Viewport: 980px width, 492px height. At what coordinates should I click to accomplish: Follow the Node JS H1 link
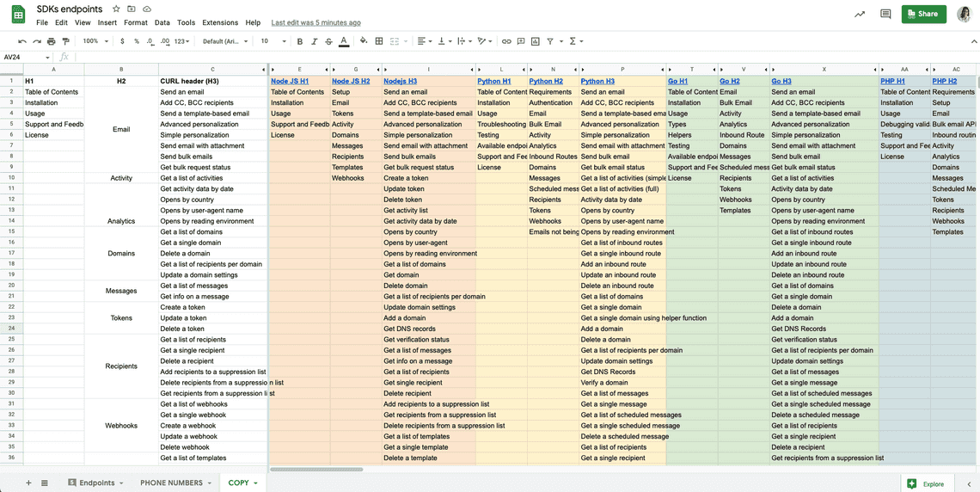tap(290, 81)
